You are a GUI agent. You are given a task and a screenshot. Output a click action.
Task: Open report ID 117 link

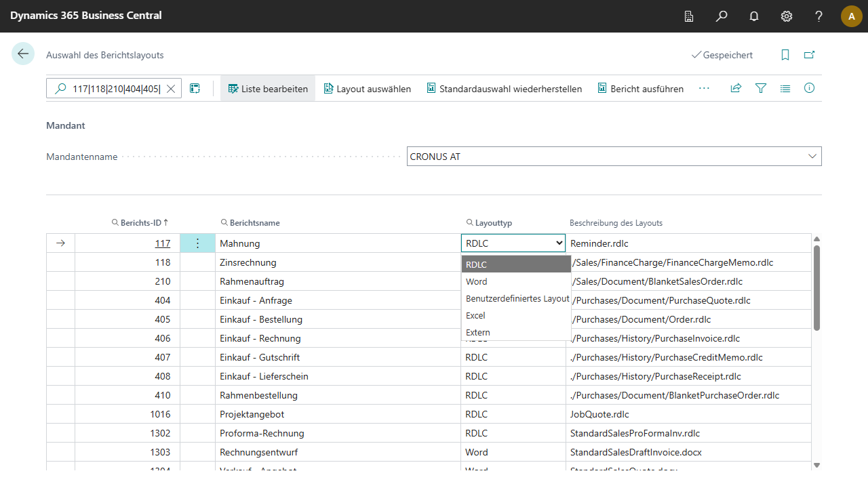(163, 243)
